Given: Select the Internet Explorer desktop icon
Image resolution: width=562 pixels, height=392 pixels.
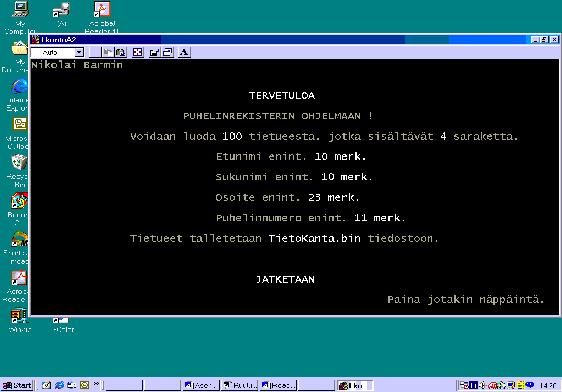Looking at the screenshot, I should pos(19,87).
